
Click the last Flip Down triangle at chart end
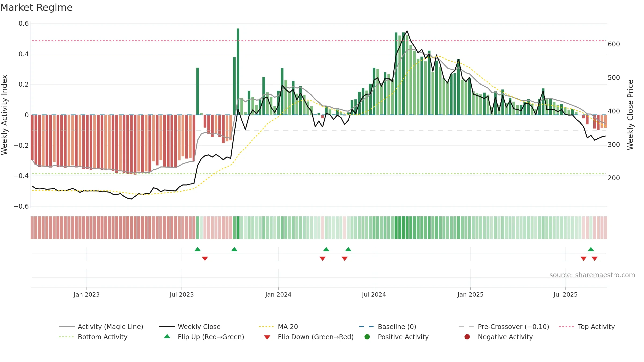pos(595,258)
